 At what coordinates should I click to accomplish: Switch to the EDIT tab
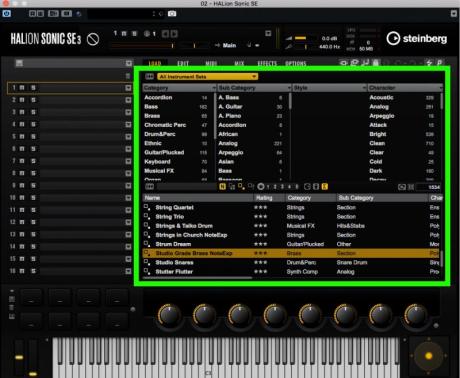[x=183, y=63]
